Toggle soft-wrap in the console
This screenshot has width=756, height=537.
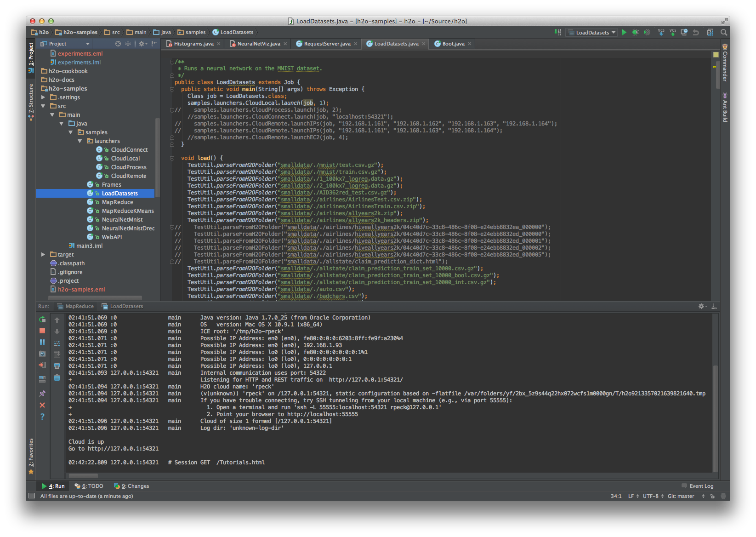pos(57,343)
